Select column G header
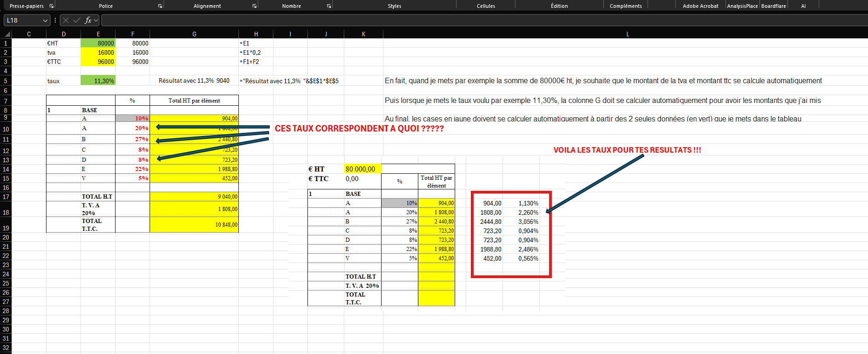 [194, 34]
